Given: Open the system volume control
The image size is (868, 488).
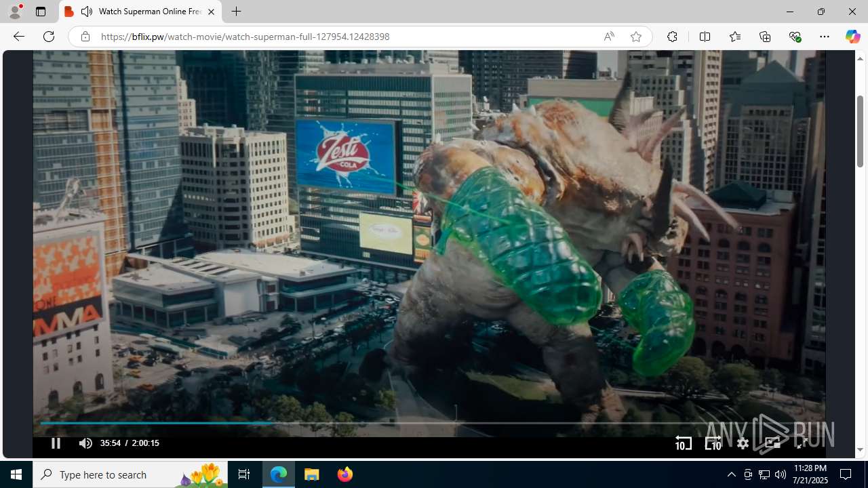Looking at the screenshot, I should [x=781, y=474].
